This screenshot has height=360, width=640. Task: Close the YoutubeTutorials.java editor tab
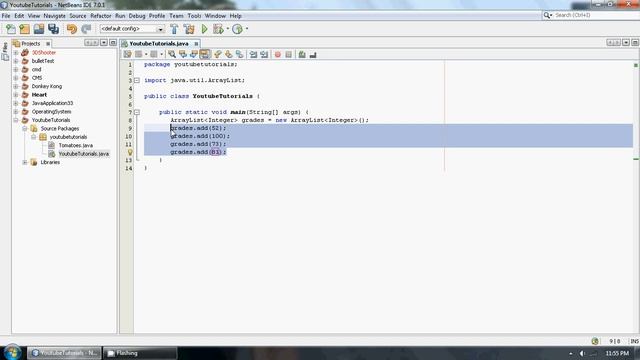[x=196, y=44]
